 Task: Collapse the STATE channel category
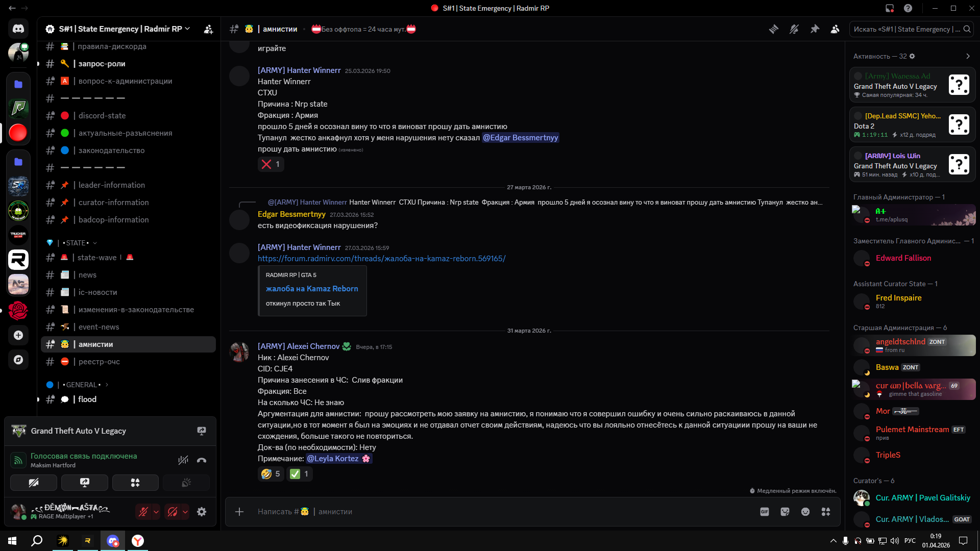pyautogui.click(x=77, y=243)
